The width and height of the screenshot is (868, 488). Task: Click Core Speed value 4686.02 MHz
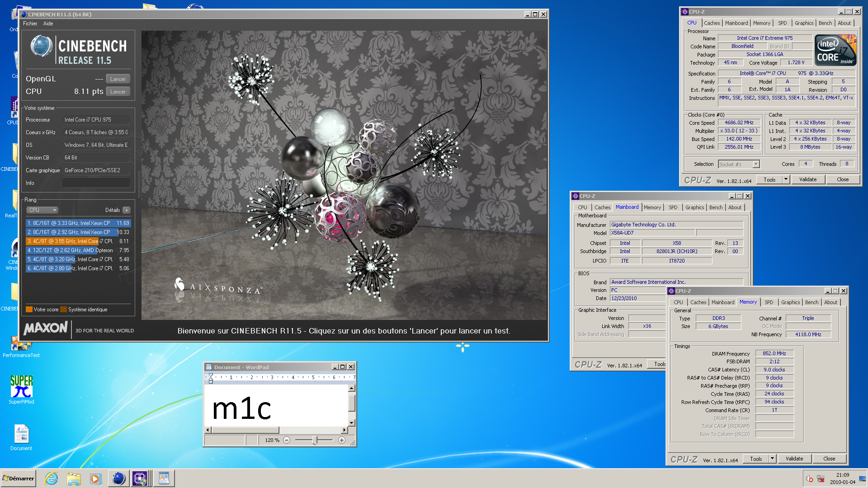[739, 122]
